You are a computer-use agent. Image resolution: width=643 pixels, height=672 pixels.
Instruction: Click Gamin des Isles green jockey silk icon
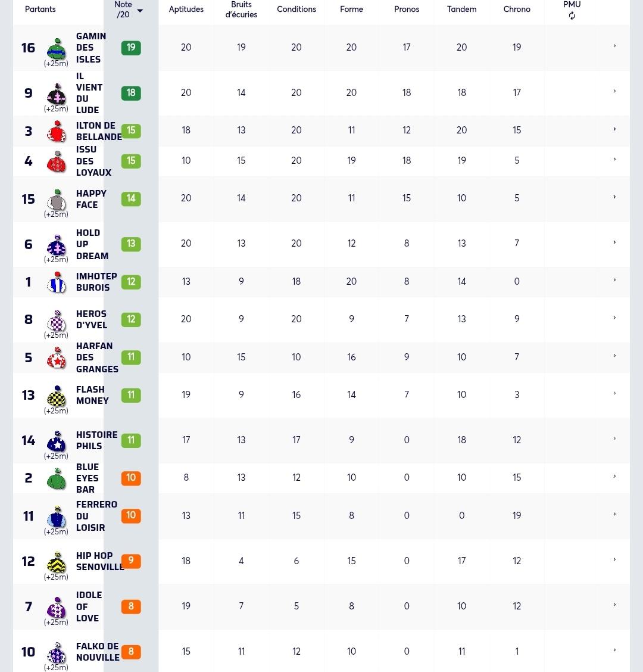click(x=57, y=49)
